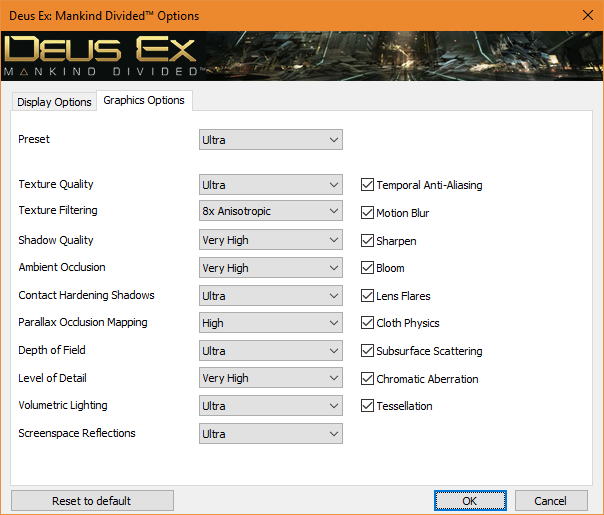Click Reset to default button
The width and height of the screenshot is (604, 515).
click(x=92, y=501)
